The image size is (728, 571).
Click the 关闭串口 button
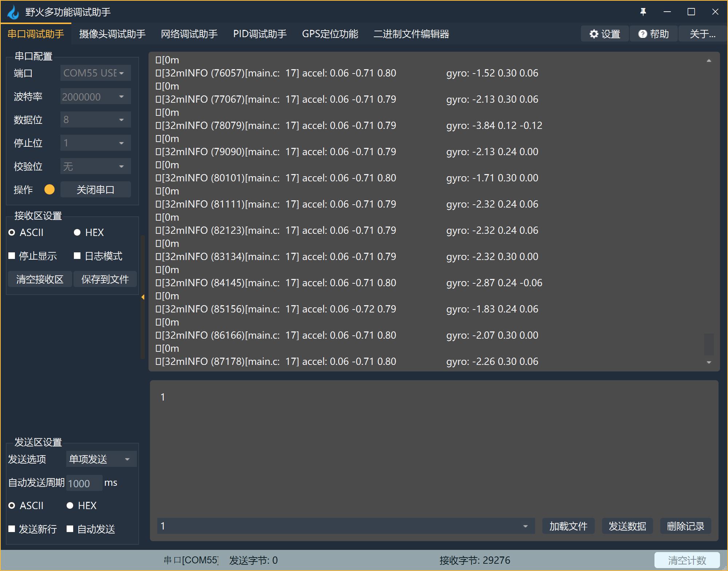click(95, 189)
